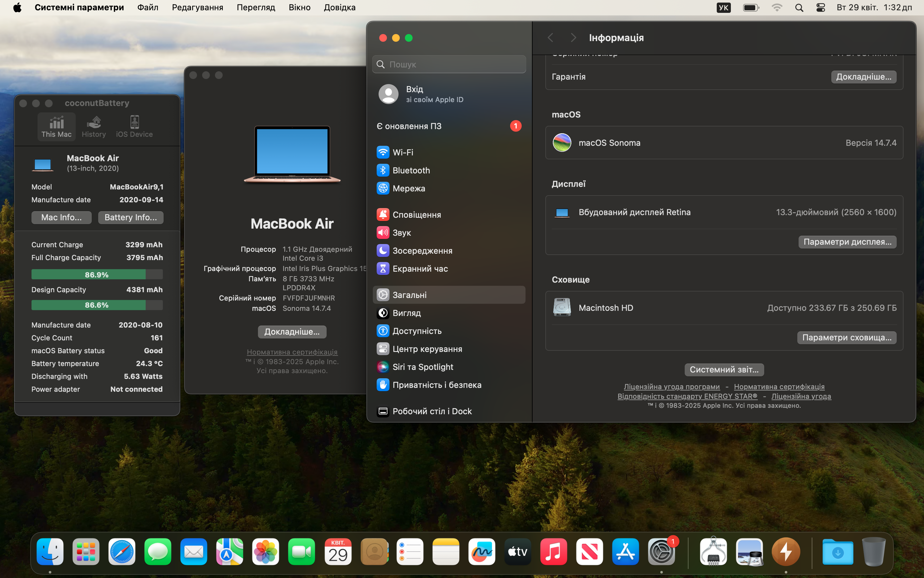Image resolution: width=924 pixels, height=578 pixels.
Task: Open Control Center in menu bar
Action: tap(820, 8)
